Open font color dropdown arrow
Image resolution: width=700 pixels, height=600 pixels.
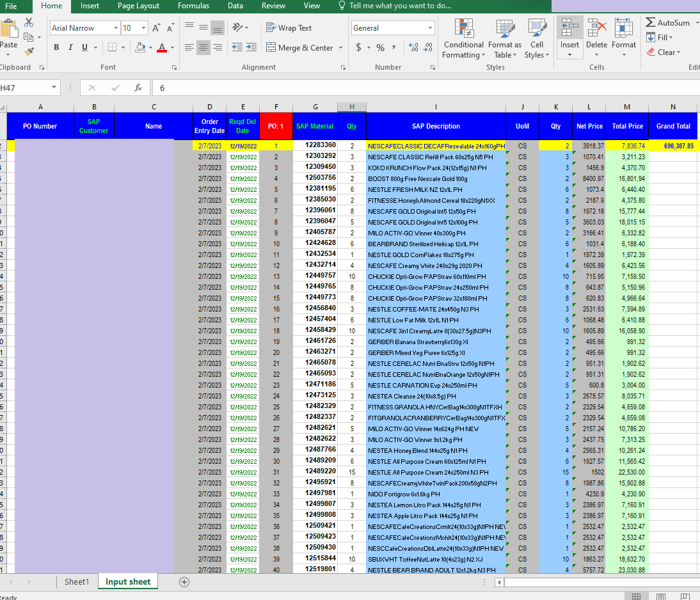172,47
